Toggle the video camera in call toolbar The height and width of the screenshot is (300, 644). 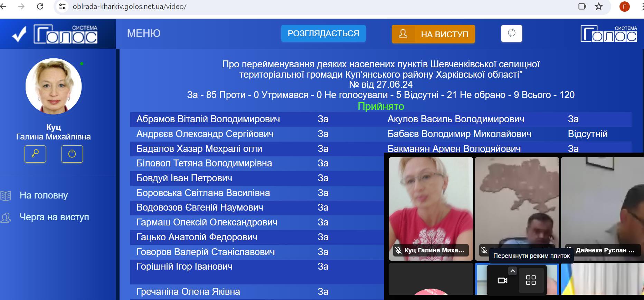(x=502, y=280)
